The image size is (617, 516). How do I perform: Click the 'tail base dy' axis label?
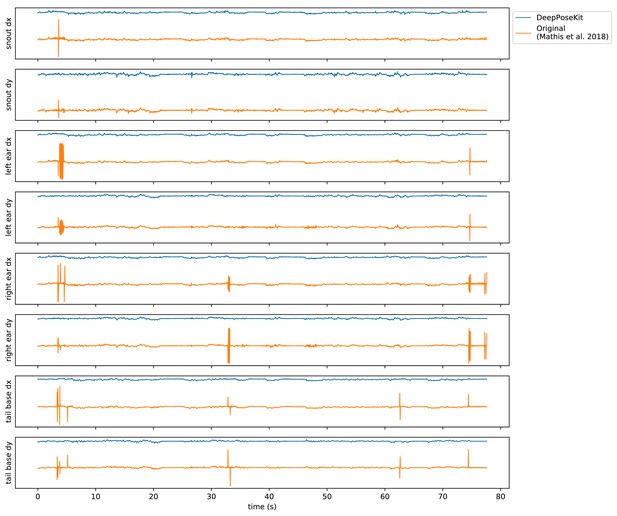coord(9,462)
